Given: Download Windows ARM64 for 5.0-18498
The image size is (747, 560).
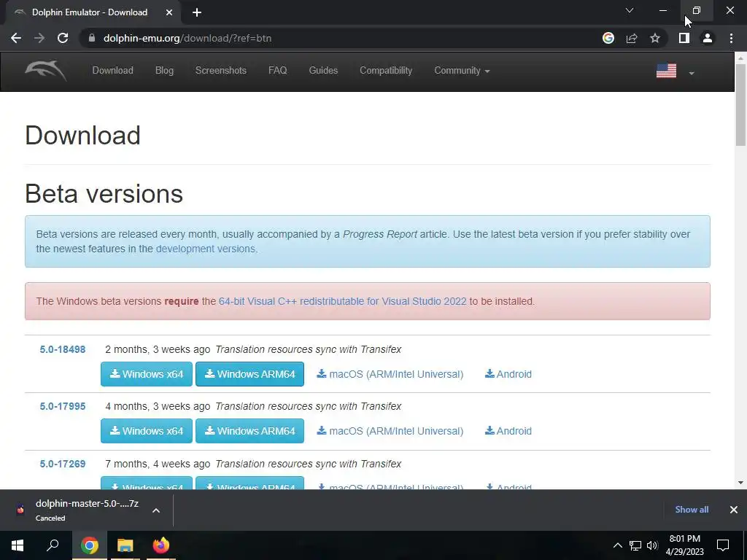Looking at the screenshot, I should (x=249, y=374).
